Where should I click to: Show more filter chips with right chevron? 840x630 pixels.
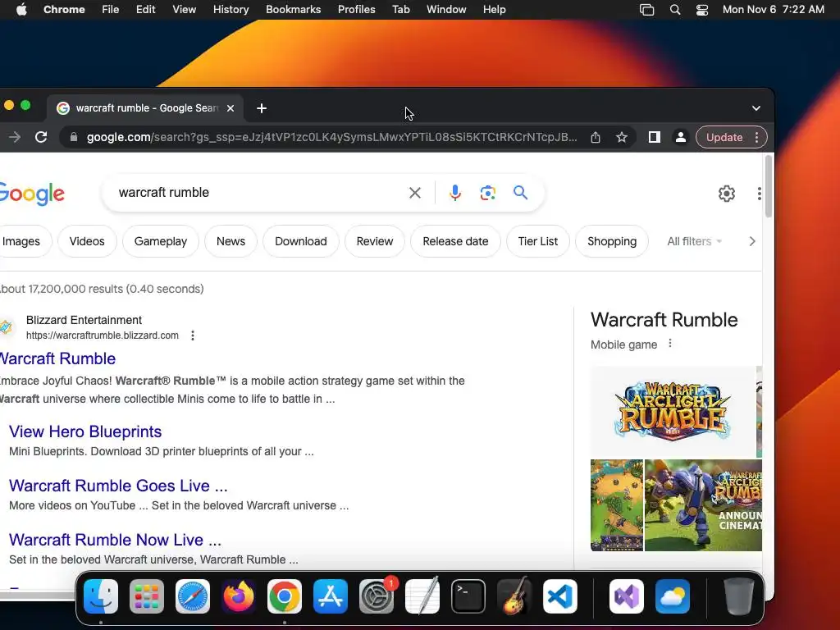pyautogui.click(x=752, y=242)
